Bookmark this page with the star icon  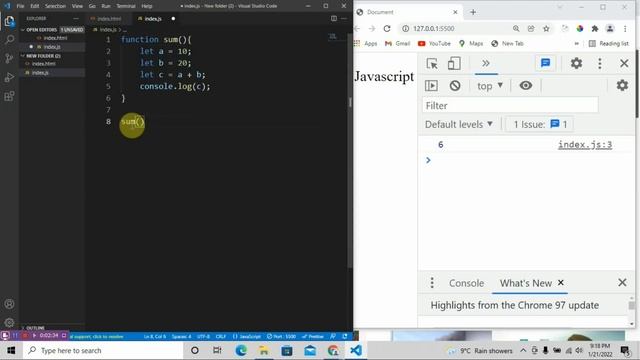[x=546, y=29]
